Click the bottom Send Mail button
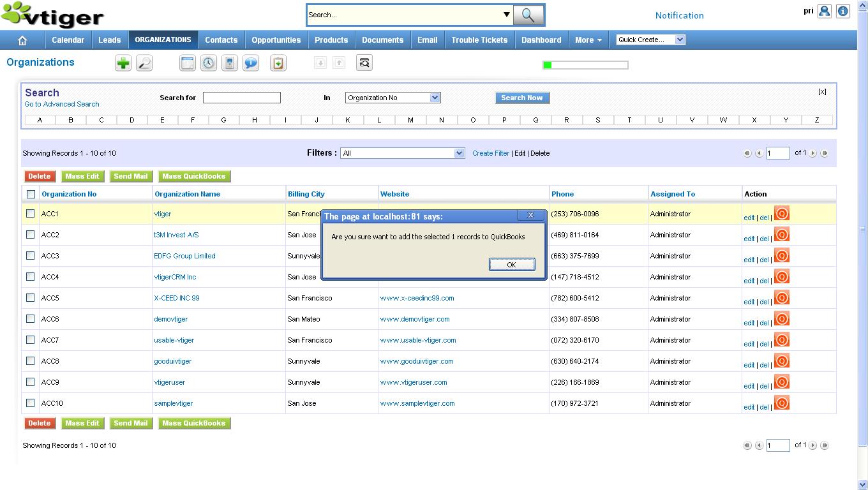 [130, 423]
